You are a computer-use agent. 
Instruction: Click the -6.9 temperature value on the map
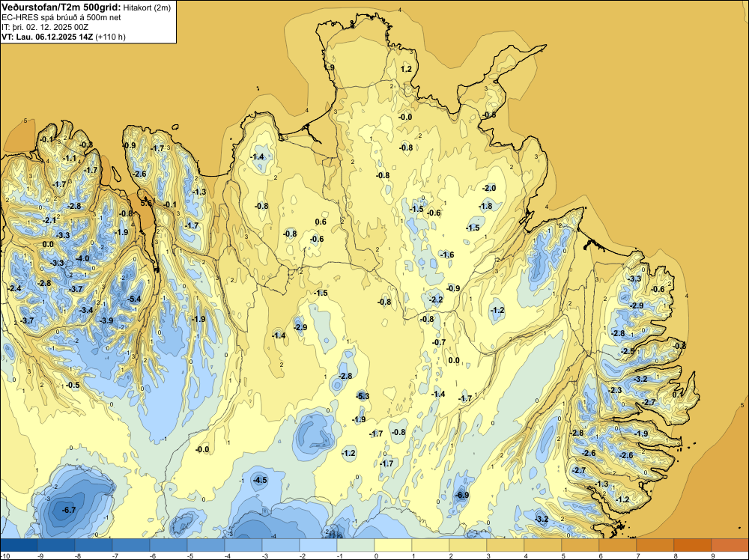coord(462,495)
